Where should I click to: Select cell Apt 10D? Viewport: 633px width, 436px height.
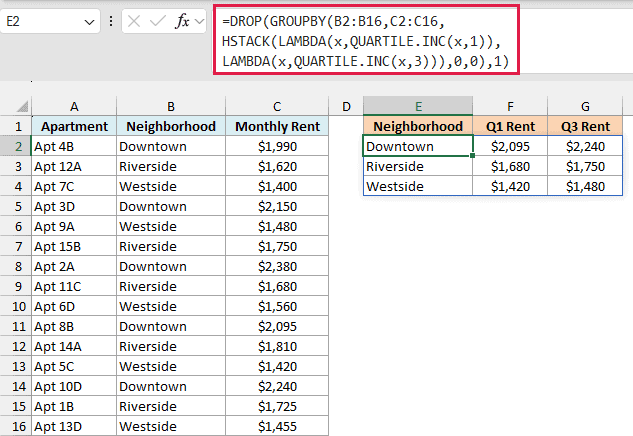(74, 386)
